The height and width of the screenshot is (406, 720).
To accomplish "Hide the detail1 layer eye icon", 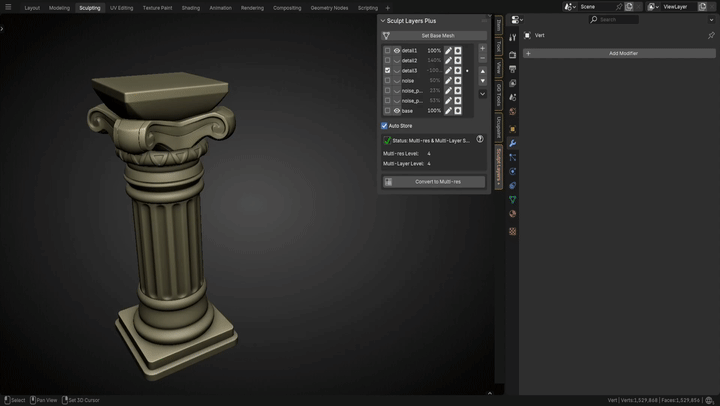I will [x=397, y=51].
